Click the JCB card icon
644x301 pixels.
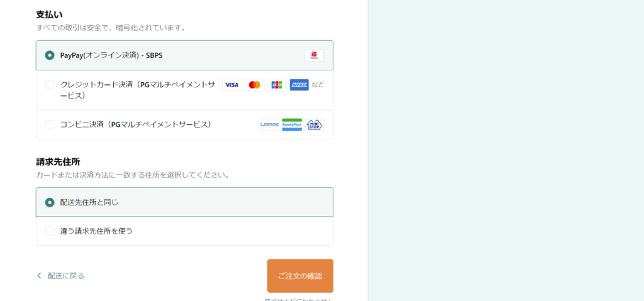pos(277,85)
